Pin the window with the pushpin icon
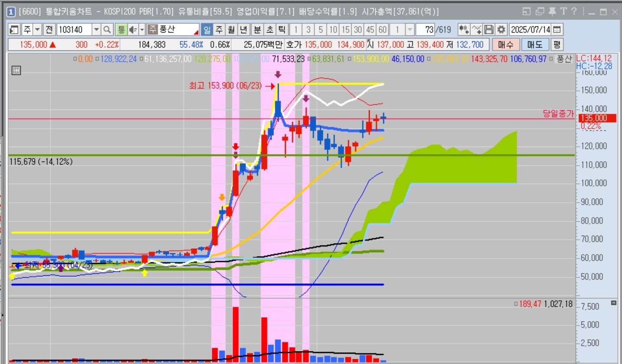The height and width of the screenshot is (364, 622). [552, 12]
